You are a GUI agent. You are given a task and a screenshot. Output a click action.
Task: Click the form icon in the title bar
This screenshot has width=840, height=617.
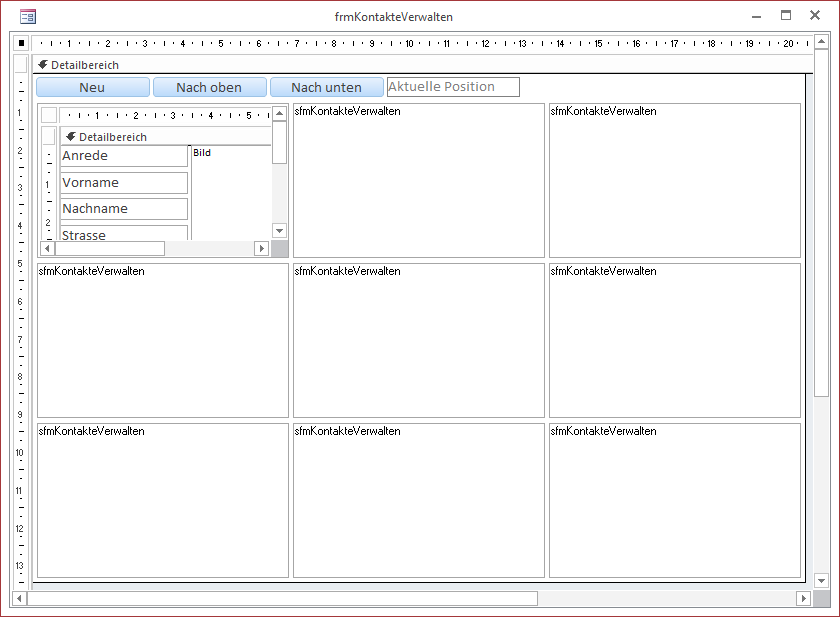point(29,16)
